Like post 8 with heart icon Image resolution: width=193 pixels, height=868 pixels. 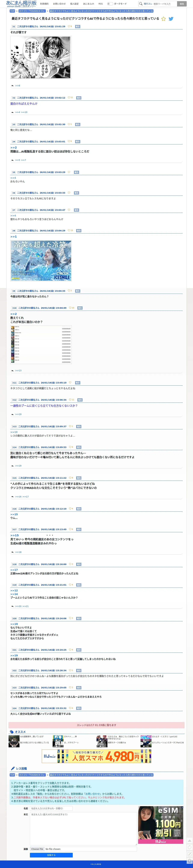69,230
